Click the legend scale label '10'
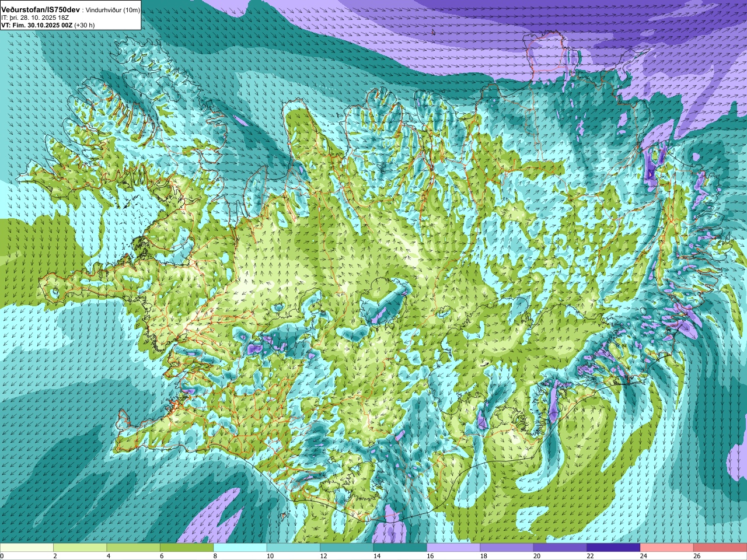 click(x=270, y=556)
